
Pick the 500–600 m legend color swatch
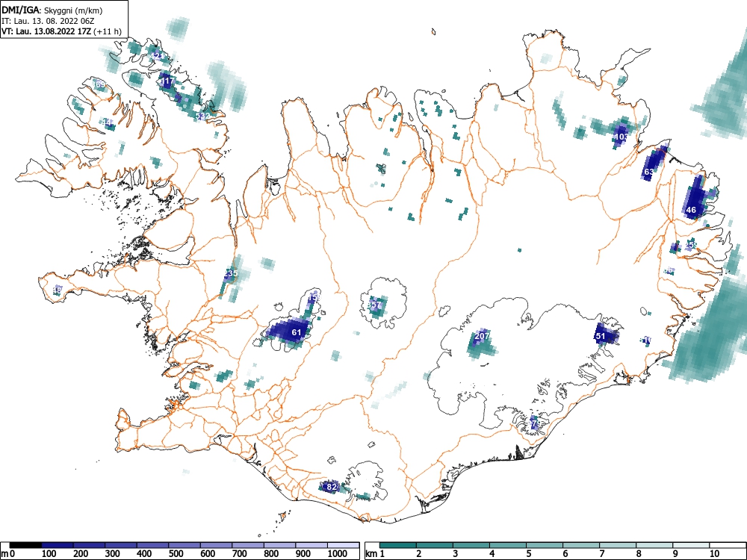pyautogui.click(x=185, y=545)
